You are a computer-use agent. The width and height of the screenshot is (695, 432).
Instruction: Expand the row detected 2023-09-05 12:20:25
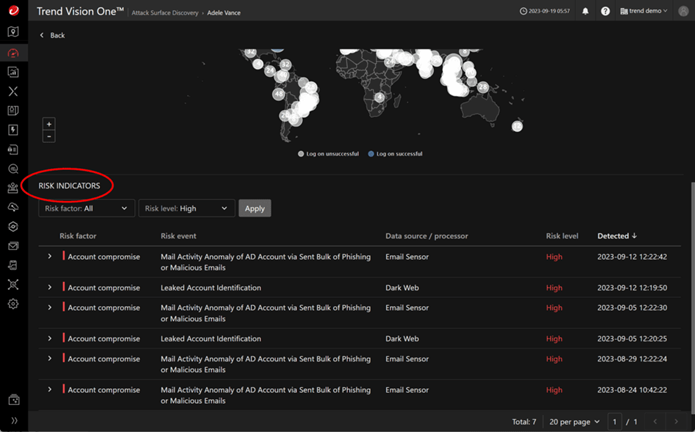[50, 338]
